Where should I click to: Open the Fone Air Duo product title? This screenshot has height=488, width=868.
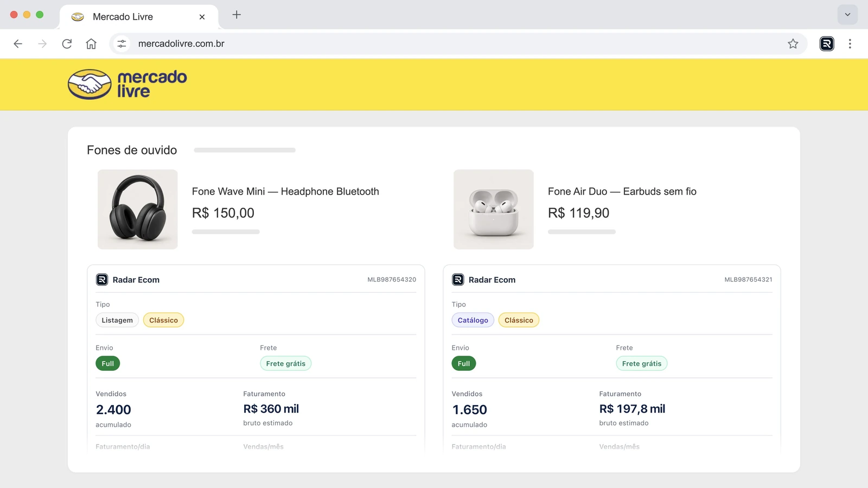[622, 191]
